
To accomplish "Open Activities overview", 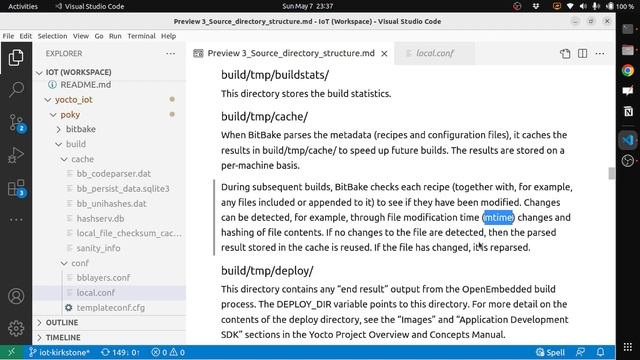I will click(23, 6).
